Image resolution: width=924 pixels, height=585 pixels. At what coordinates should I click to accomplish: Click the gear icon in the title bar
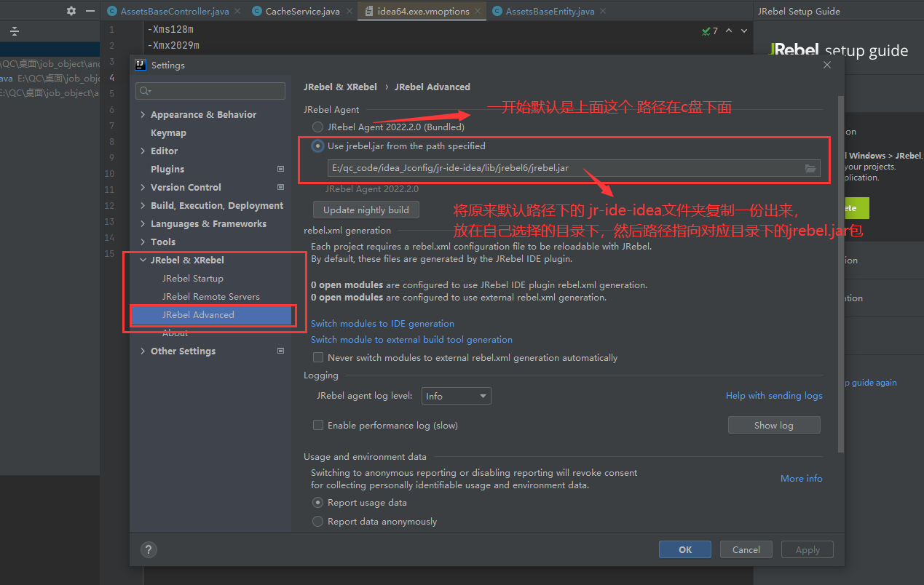[70, 10]
